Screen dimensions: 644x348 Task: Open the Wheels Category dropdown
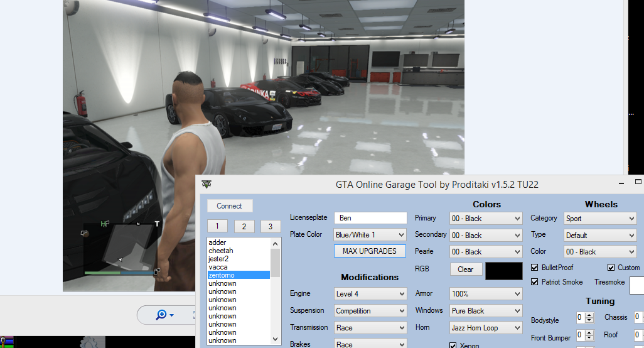pos(601,219)
